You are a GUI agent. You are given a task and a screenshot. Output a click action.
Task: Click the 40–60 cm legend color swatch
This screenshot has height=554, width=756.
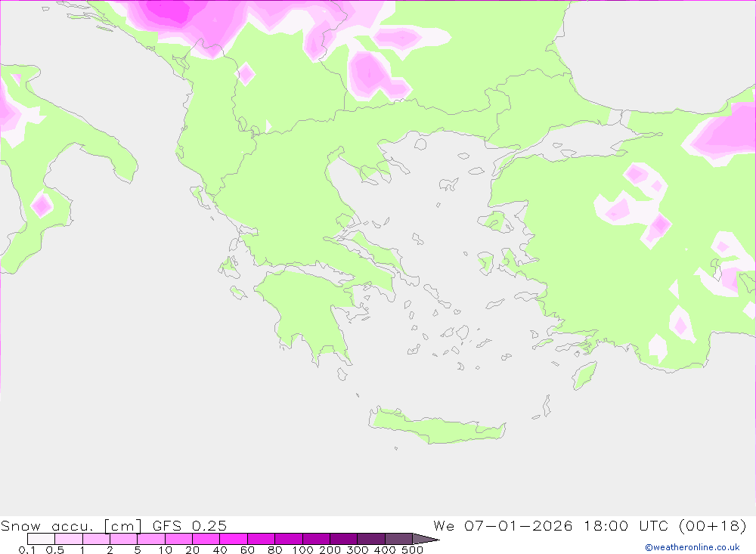click(x=234, y=539)
